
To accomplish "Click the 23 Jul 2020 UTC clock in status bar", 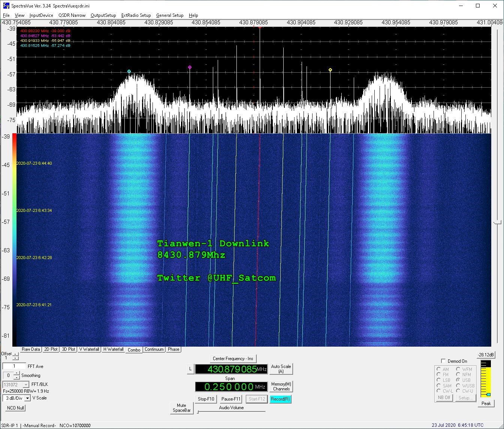I will click(458, 425).
